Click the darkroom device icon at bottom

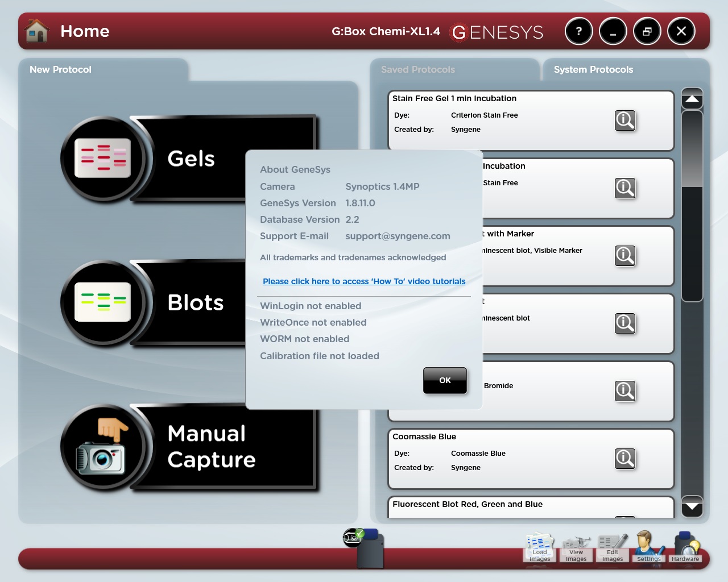[x=371, y=549]
